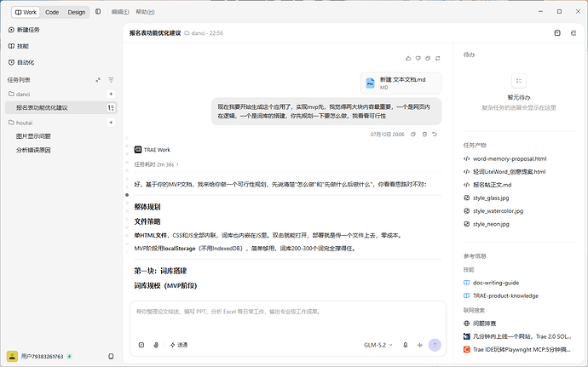
Task: Expand the danci folder
Action: 20,94
